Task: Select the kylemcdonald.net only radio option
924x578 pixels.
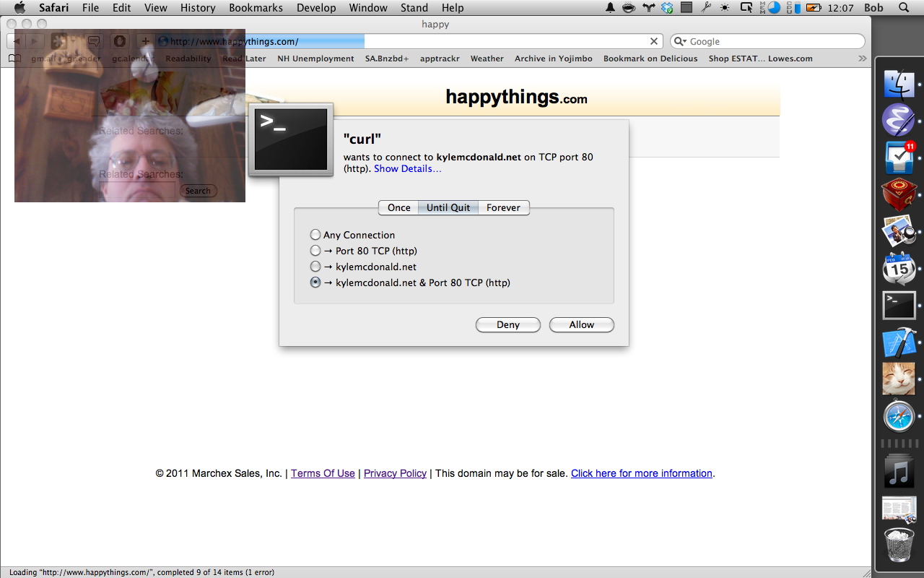Action: click(x=315, y=267)
